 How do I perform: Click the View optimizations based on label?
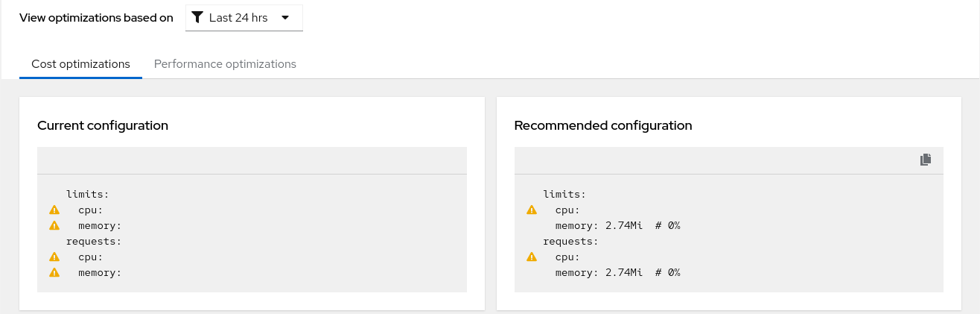tap(96, 18)
